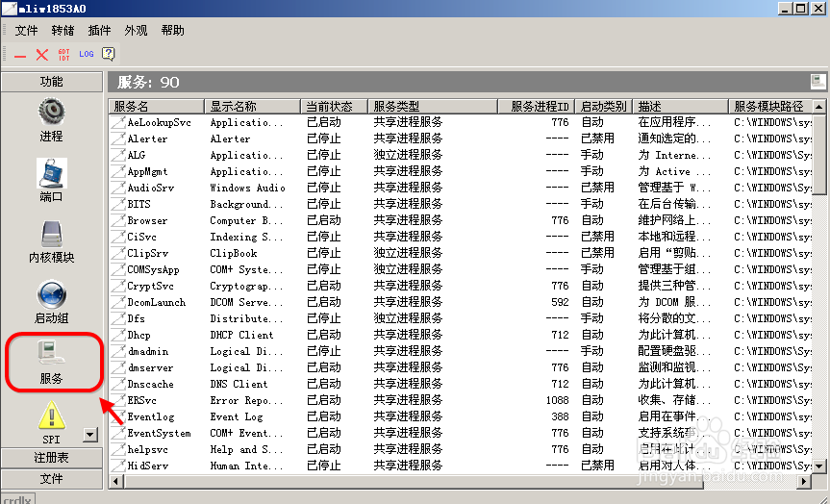This screenshot has width=830, height=504.
Task: Open the GDT/IDT toolbar icon
Action: point(64,54)
